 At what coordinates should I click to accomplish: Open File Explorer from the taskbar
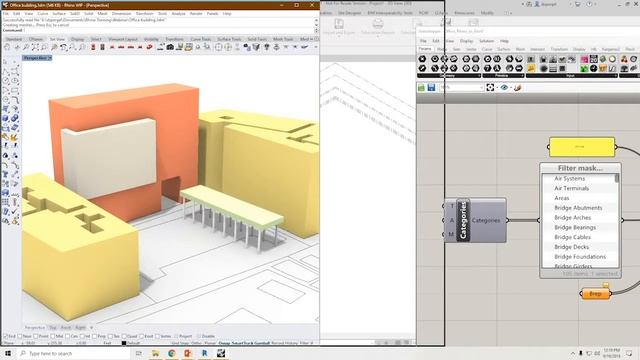[x=155, y=353]
